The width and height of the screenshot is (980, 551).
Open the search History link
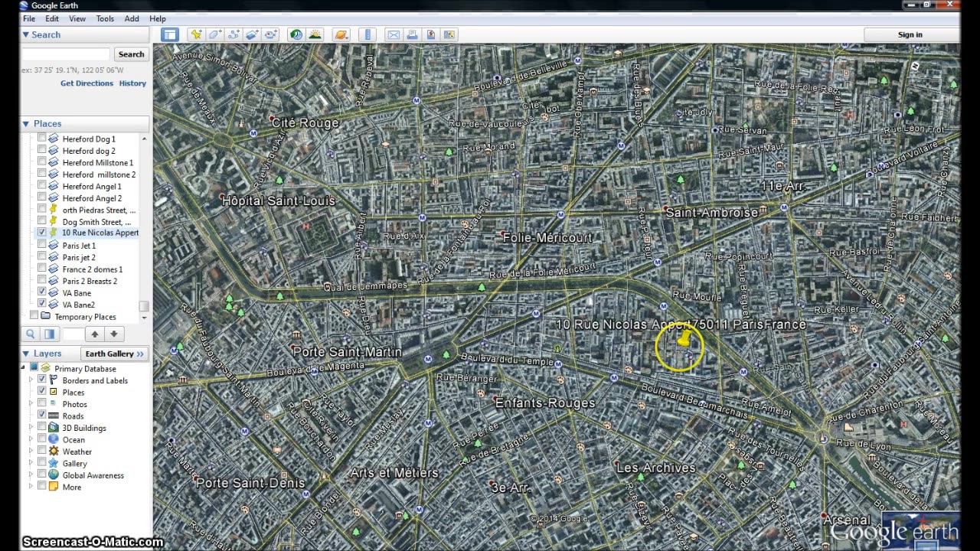click(132, 83)
